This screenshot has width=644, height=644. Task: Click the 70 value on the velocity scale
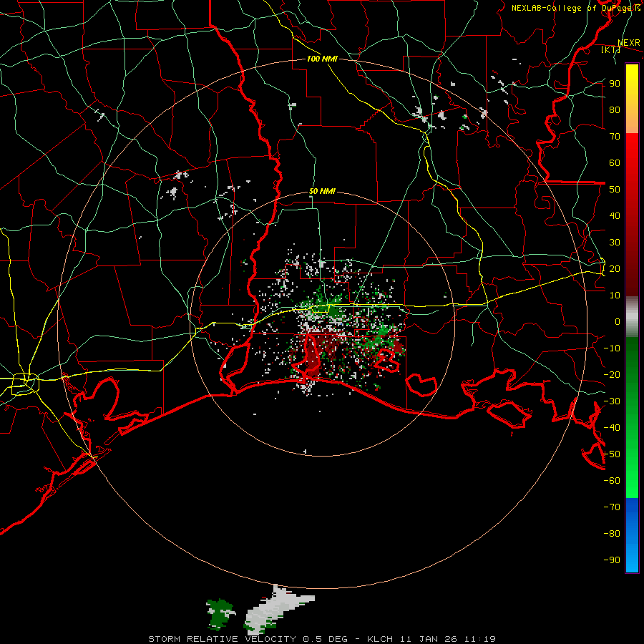tap(615, 137)
